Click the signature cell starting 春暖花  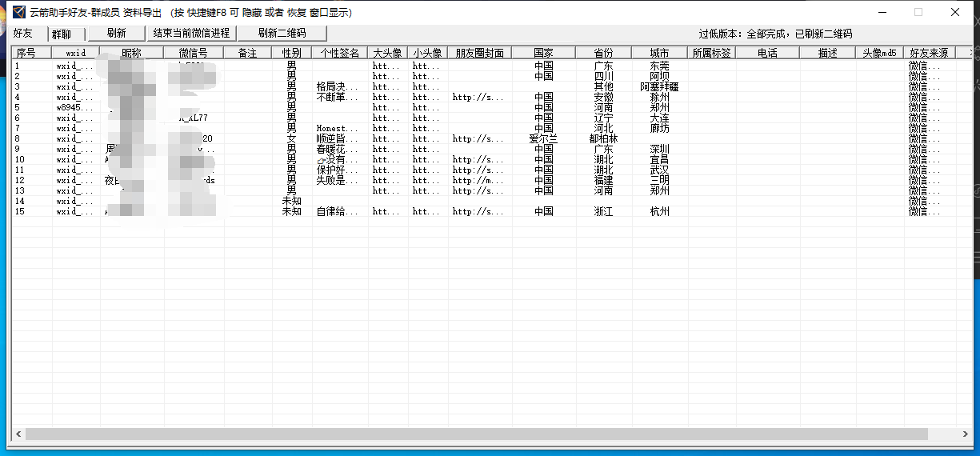pos(339,149)
